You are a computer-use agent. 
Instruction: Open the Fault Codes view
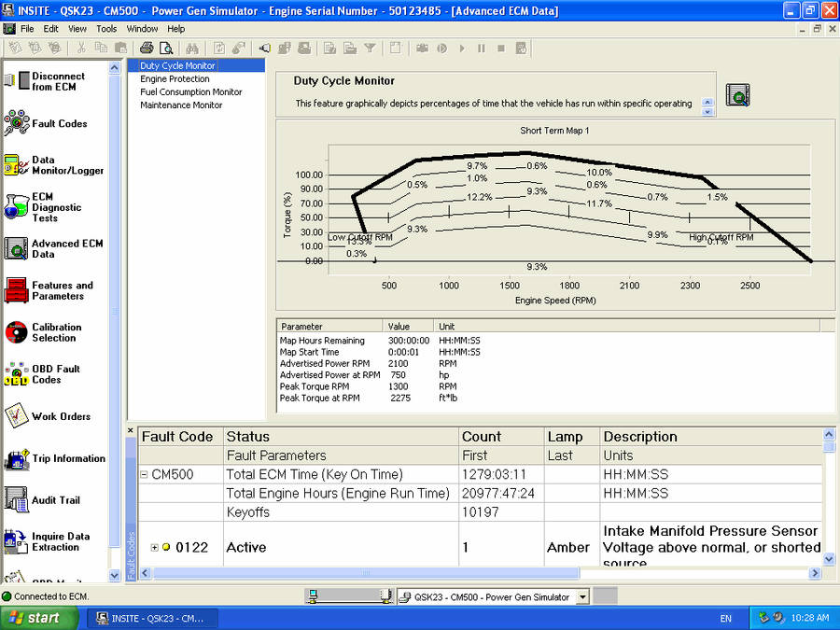(59, 123)
